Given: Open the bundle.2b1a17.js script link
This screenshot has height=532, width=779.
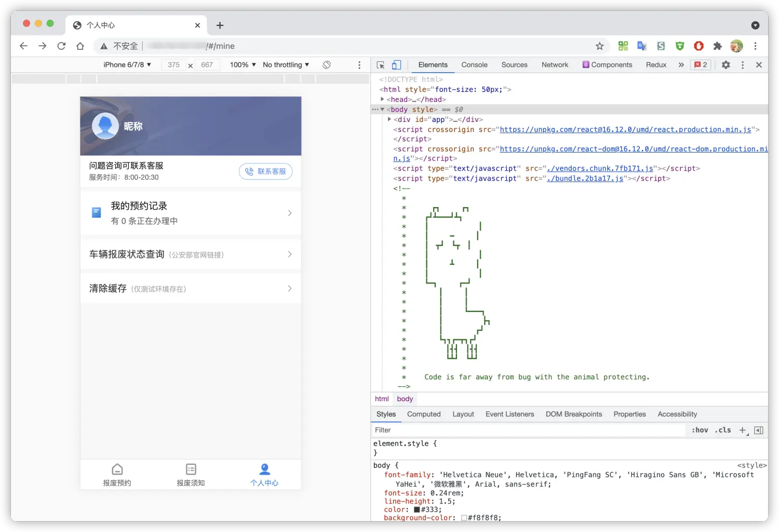Looking at the screenshot, I should 585,179.
